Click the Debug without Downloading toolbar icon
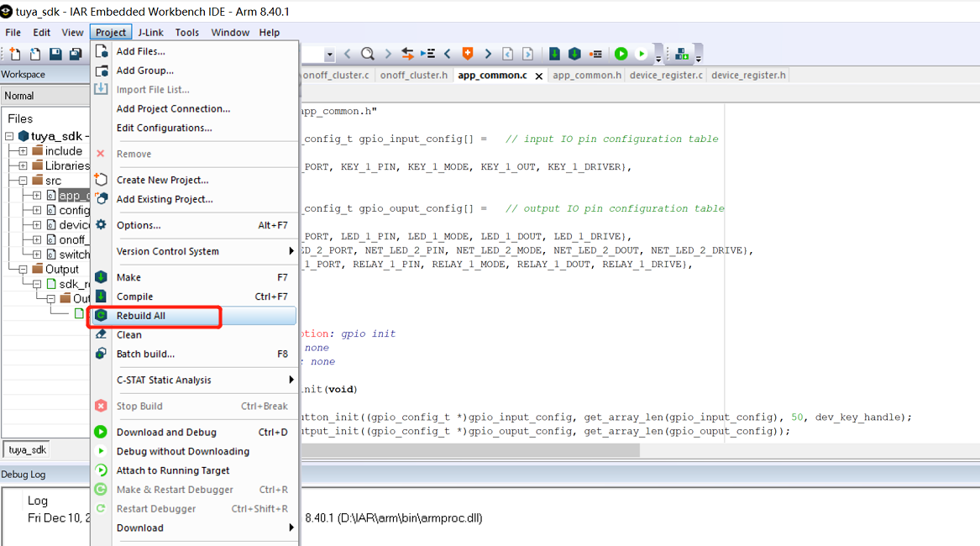 [x=642, y=54]
